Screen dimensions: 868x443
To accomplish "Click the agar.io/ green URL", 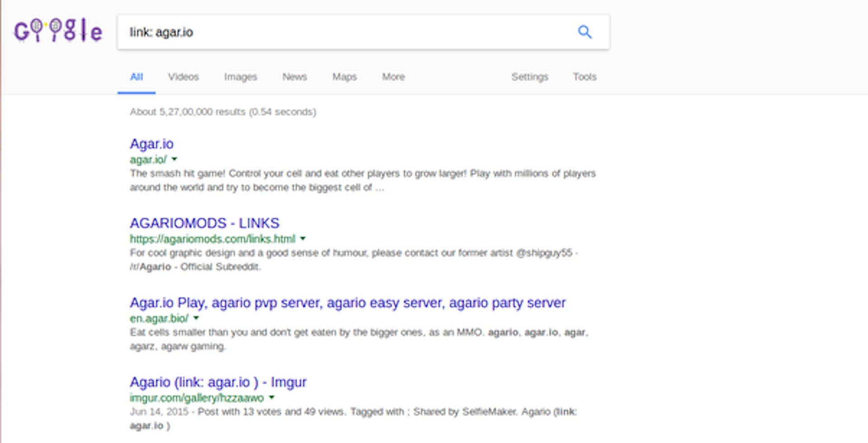I will 148,160.
